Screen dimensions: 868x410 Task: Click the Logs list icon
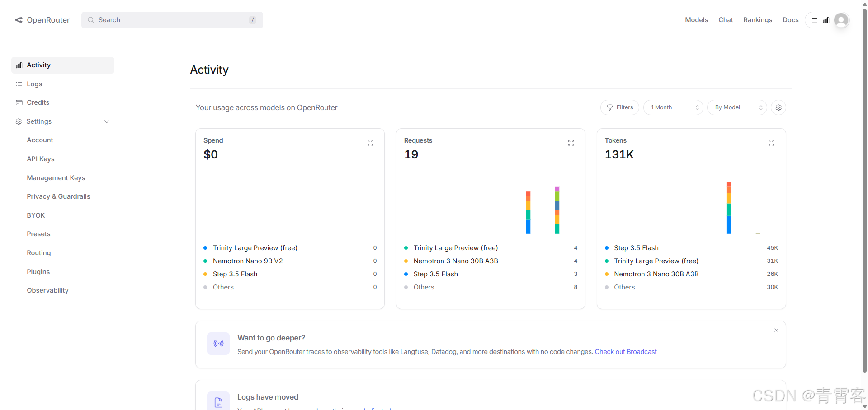click(x=19, y=84)
